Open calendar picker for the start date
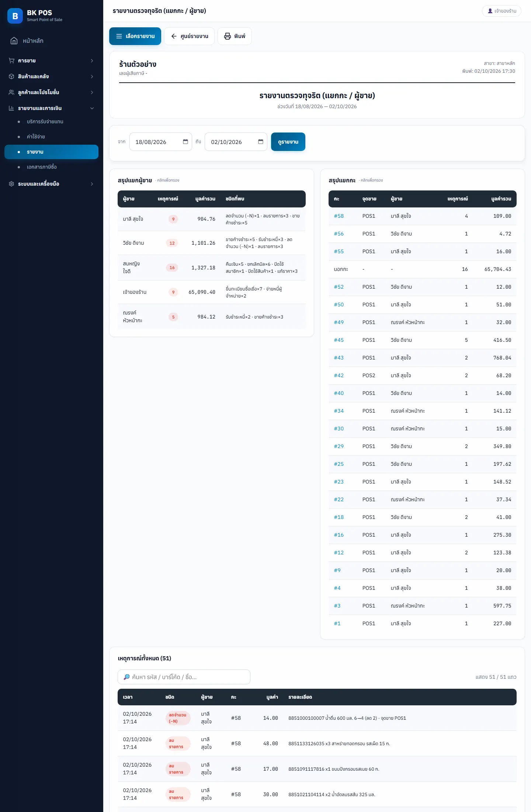The height and width of the screenshot is (812, 531). tap(185, 142)
